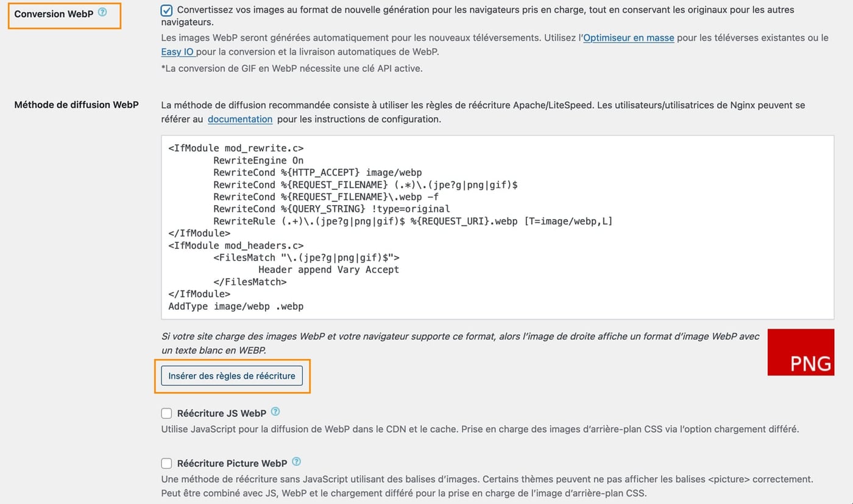Enable Réécriture Picture WebP

pos(166,463)
